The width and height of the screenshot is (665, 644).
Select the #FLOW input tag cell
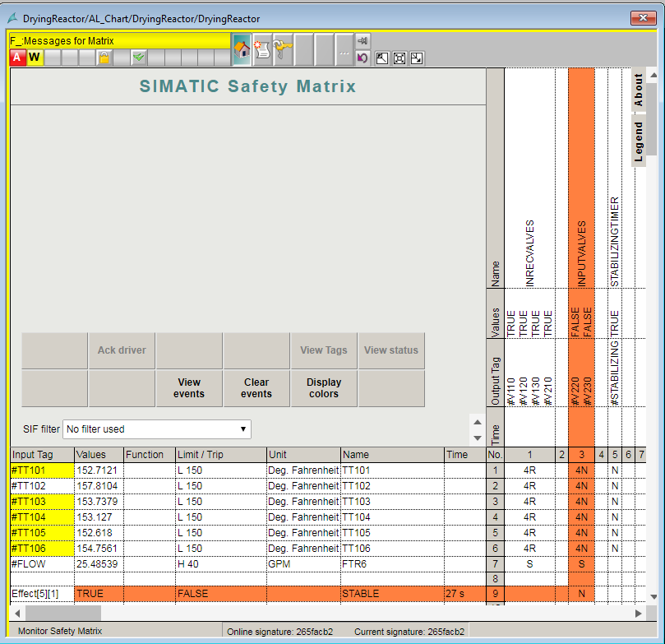point(43,564)
